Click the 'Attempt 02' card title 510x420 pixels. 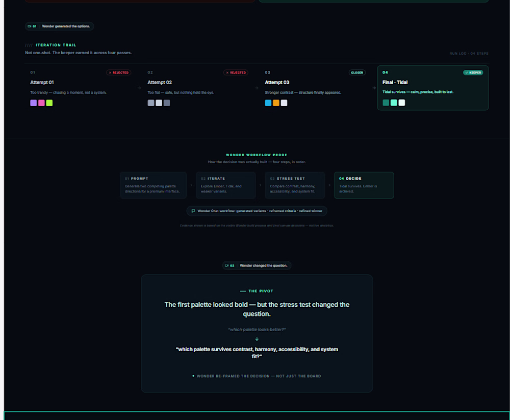pos(159,82)
